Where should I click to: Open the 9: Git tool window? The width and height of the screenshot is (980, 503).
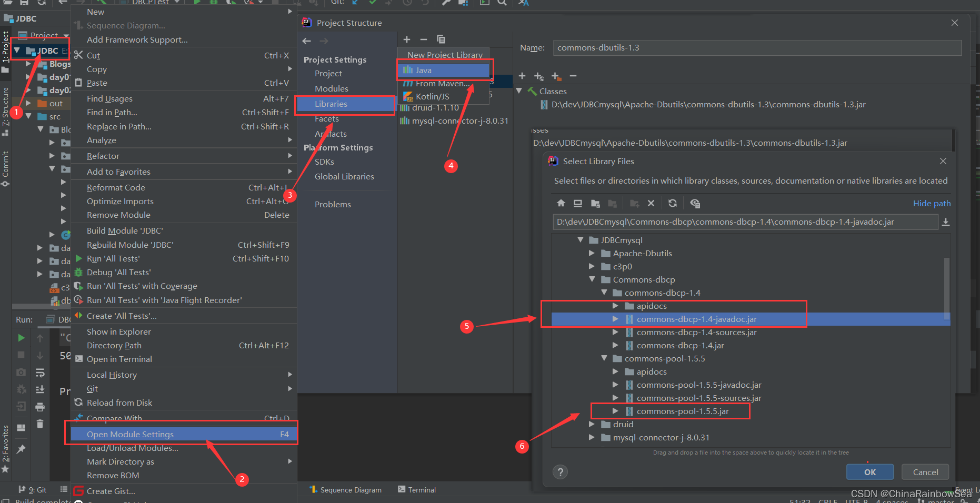(33, 490)
